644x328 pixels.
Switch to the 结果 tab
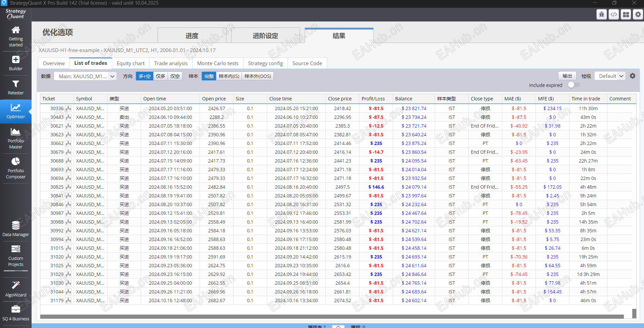click(x=339, y=36)
